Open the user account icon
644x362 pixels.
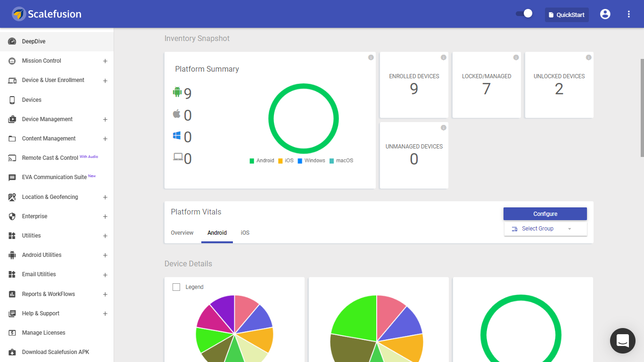tap(605, 14)
